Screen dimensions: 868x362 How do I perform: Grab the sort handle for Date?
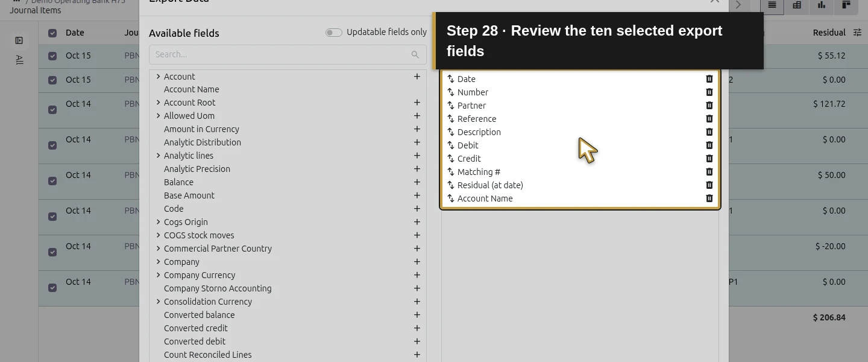click(x=450, y=79)
